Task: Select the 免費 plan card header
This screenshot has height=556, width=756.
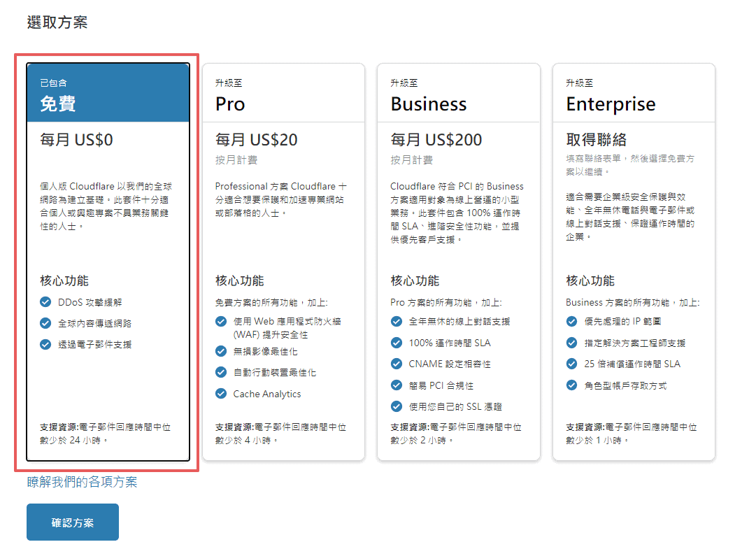Action: coord(108,92)
